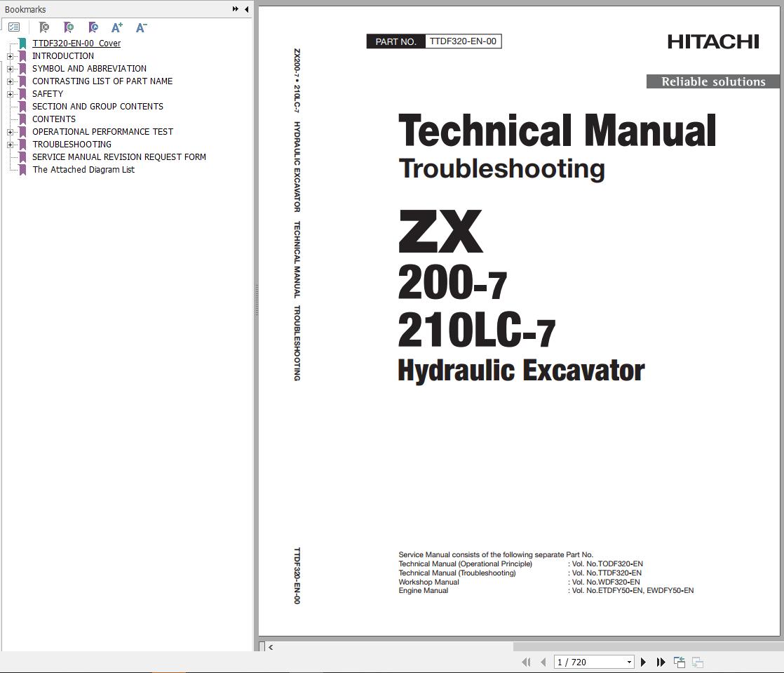Open the page number history dropdown
The image size is (784, 673).
pos(629,662)
